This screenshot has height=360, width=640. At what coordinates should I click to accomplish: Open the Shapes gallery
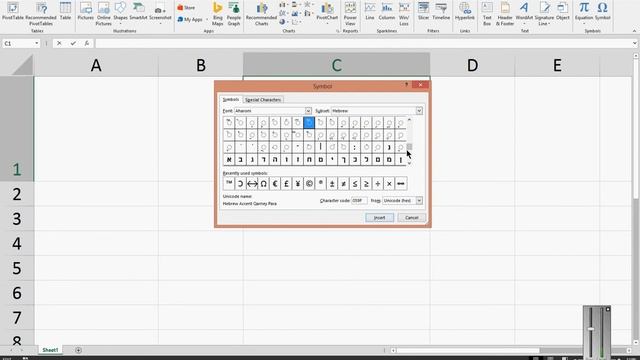coord(120,12)
